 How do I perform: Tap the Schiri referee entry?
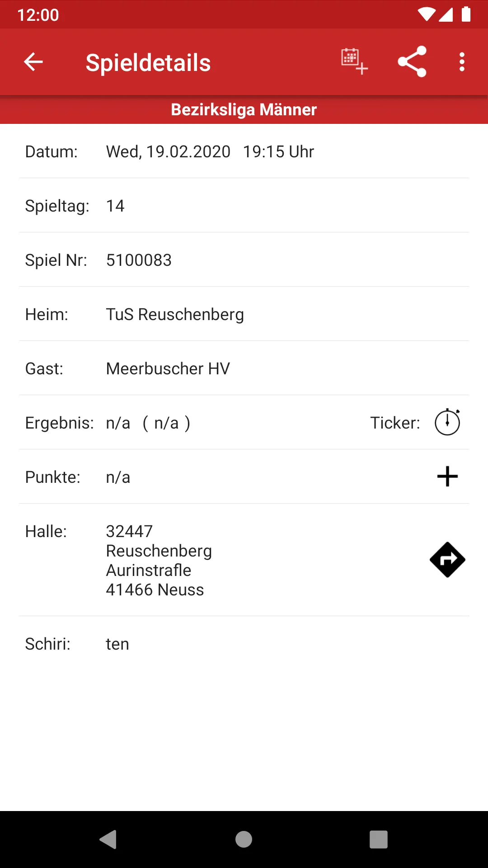point(117,644)
